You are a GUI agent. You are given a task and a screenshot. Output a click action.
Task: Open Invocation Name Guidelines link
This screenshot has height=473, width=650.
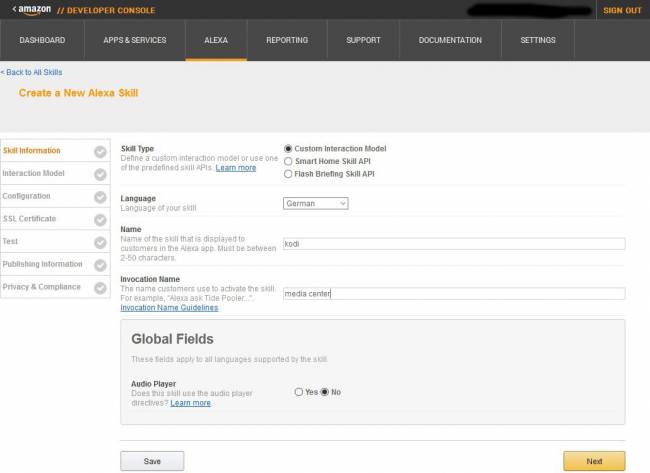coord(169,308)
